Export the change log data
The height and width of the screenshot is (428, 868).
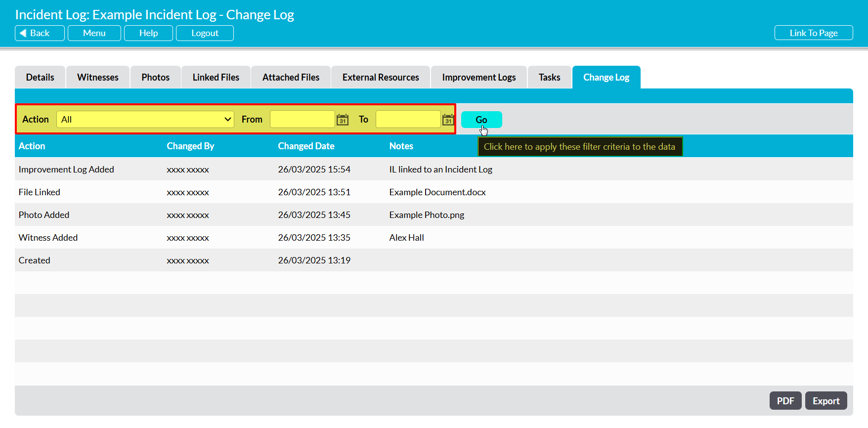tap(826, 401)
